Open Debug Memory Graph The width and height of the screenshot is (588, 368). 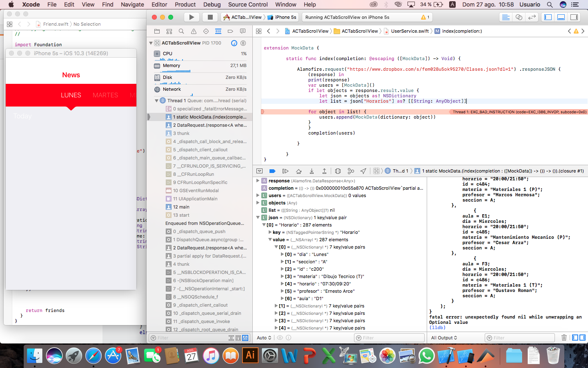[x=351, y=171]
